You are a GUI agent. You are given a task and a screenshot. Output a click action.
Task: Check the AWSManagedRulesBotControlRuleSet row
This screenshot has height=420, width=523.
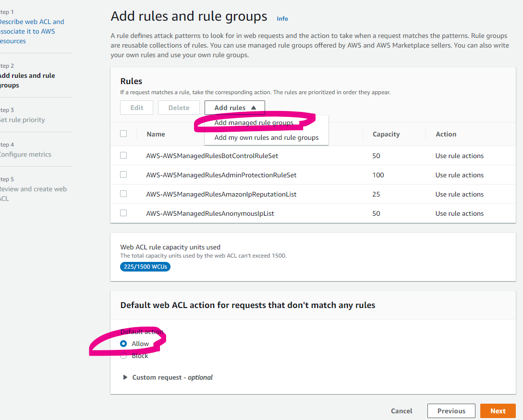tap(123, 156)
